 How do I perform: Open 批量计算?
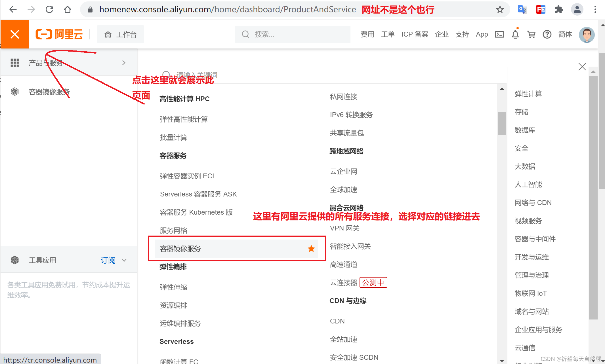pyautogui.click(x=173, y=137)
